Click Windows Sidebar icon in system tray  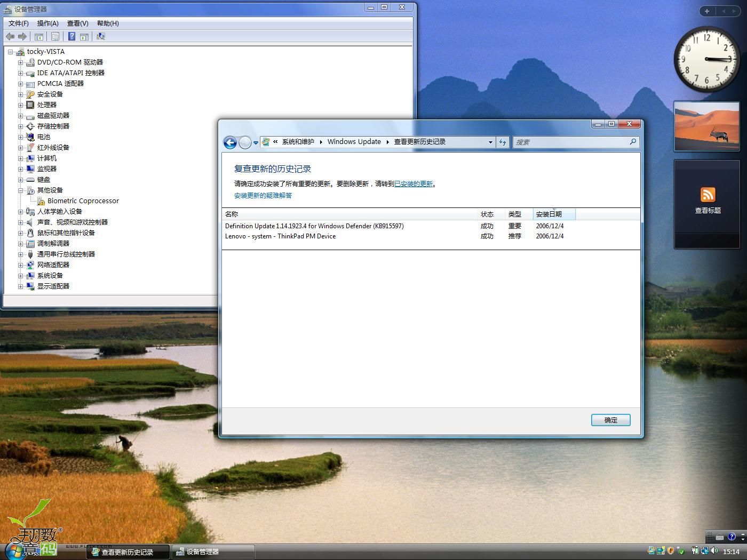[661, 550]
